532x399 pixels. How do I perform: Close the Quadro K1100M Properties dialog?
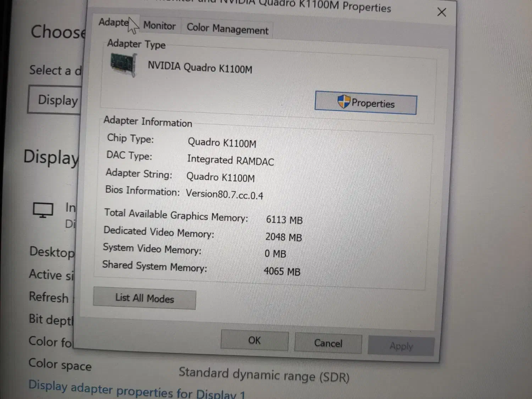click(442, 12)
